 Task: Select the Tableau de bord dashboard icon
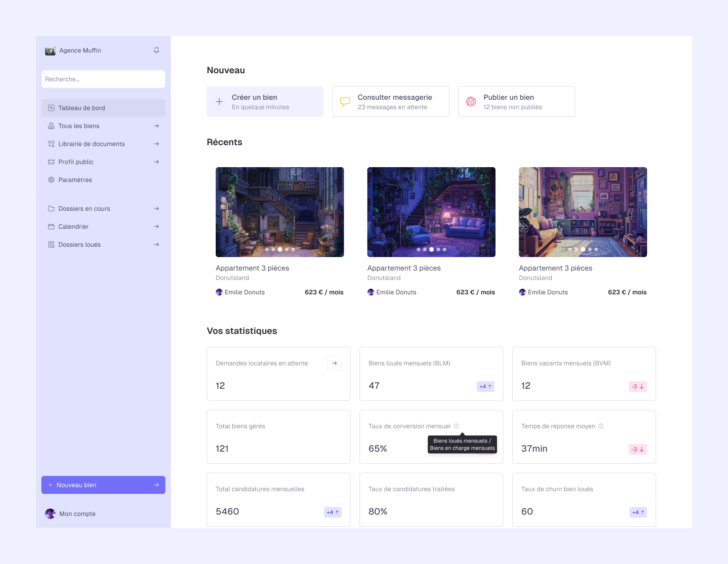click(51, 108)
